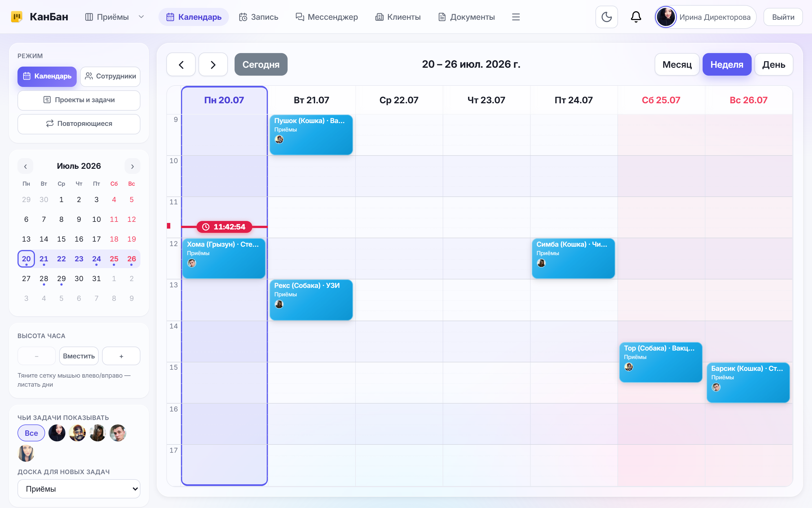The width and height of the screenshot is (812, 508).
Task: Open Проекты и задачи
Action: tap(79, 100)
